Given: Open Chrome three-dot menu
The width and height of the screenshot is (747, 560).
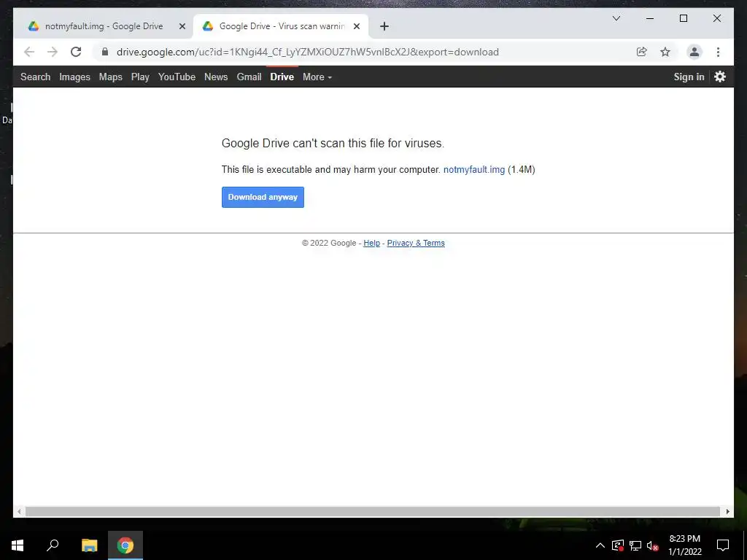Looking at the screenshot, I should point(718,52).
